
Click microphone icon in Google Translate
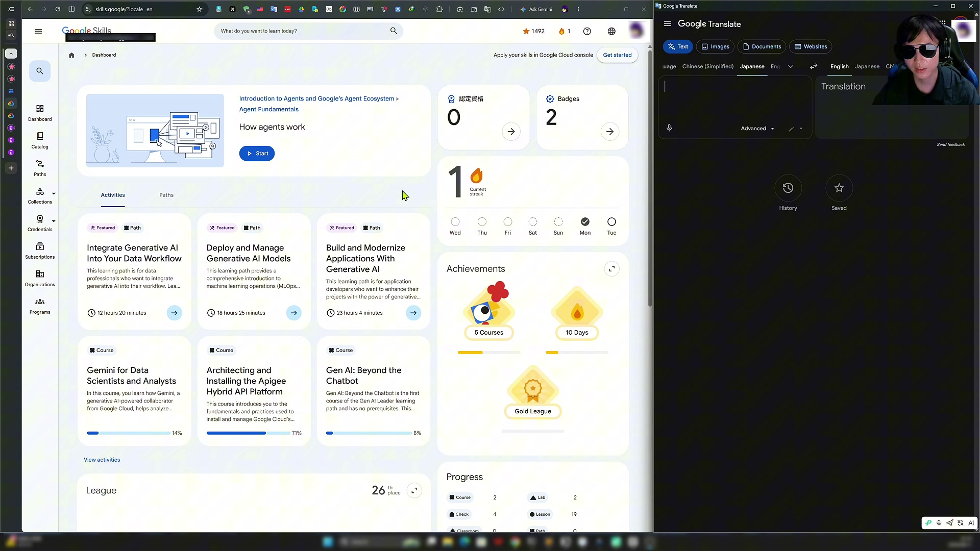[x=669, y=128]
